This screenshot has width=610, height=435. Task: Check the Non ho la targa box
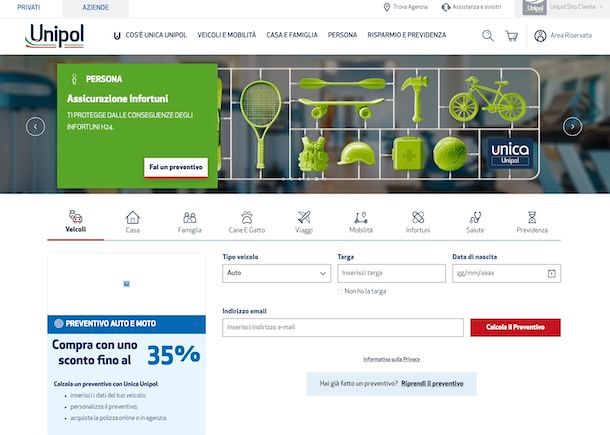tap(340, 291)
